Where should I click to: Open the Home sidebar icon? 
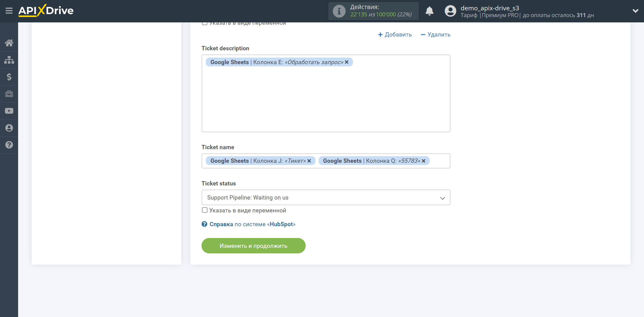point(9,43)
